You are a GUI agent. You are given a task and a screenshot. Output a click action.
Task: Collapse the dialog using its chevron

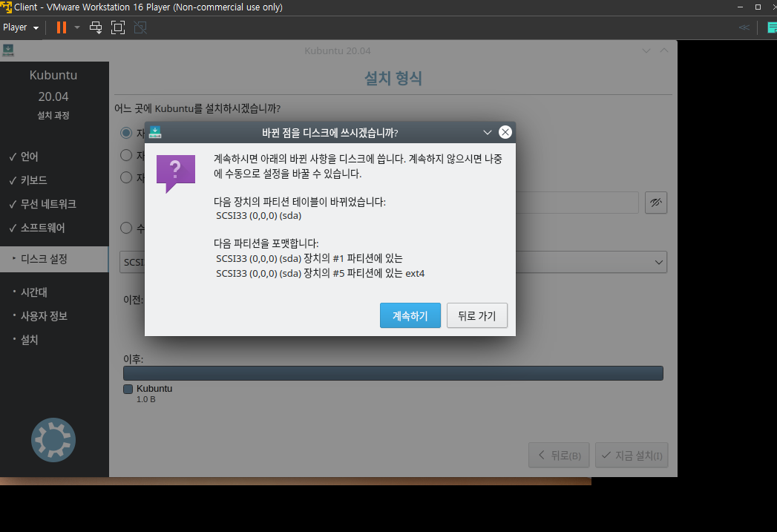click(487, 132)
